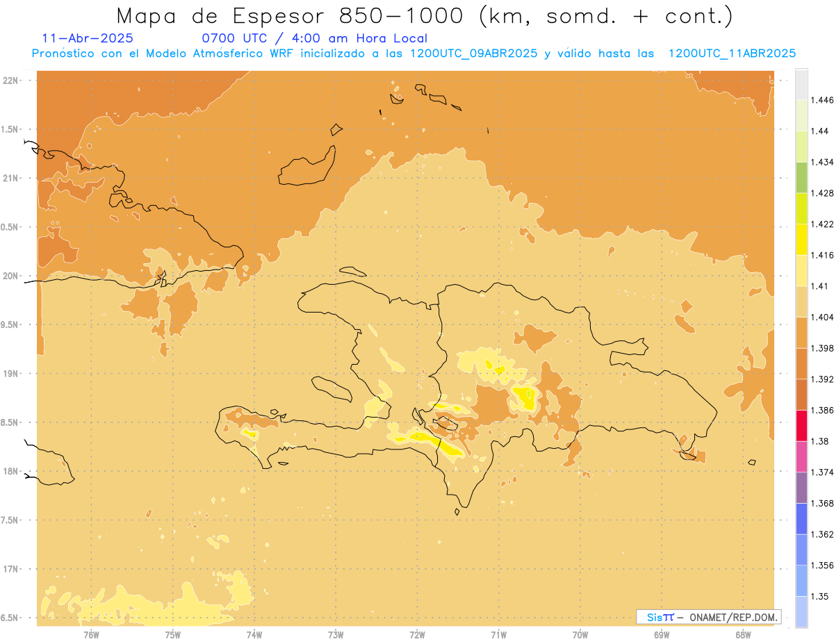Select the '68W' longitude label
The width and height of the screenshot is (834, 644).
743,635
